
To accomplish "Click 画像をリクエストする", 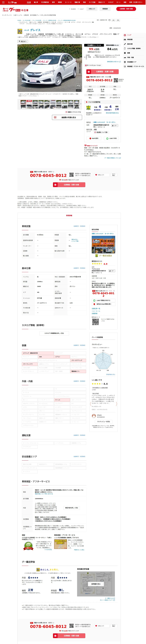I will pos(73,112).
